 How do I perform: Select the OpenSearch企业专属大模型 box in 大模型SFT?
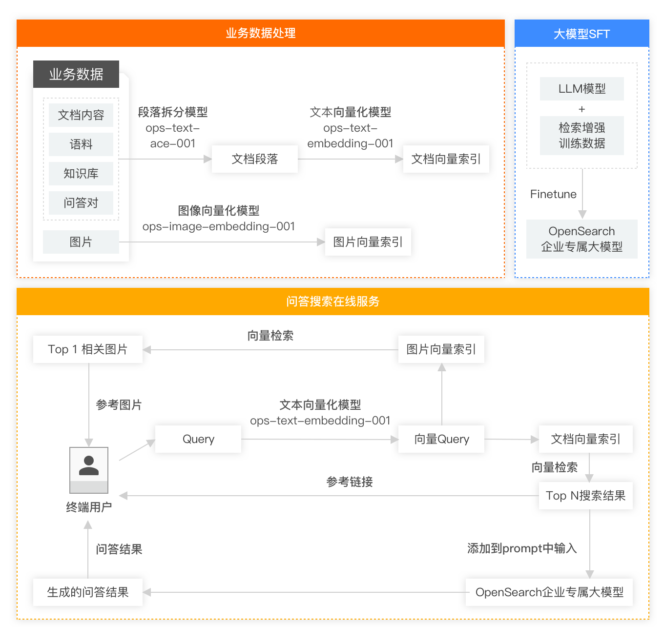click(x=582, y=239)
